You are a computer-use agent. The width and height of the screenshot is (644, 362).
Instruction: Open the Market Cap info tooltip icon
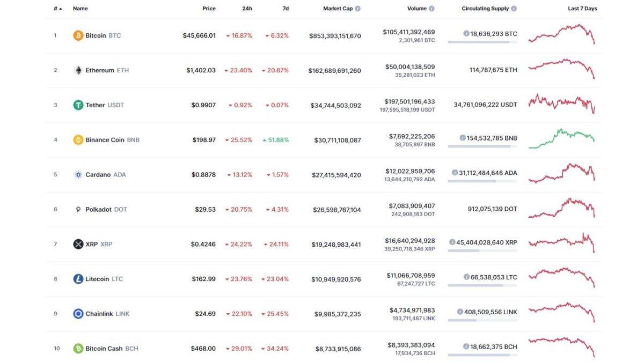(x=357, y=8)
